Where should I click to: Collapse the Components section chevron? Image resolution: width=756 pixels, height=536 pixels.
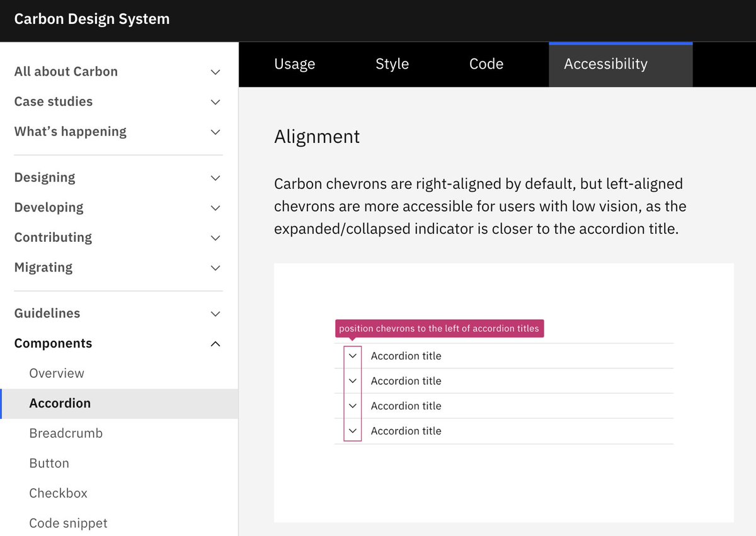(215, 343)
